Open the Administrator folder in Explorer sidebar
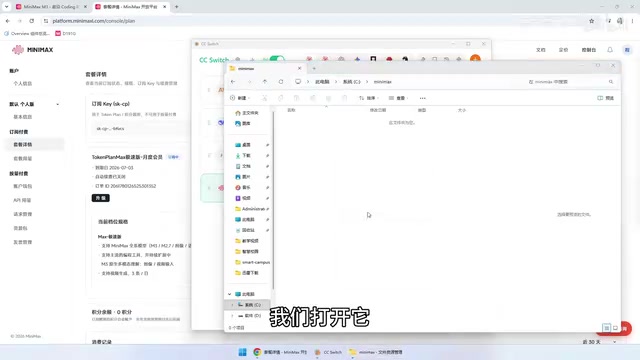 pyautogui.click(x=250, y=209)
